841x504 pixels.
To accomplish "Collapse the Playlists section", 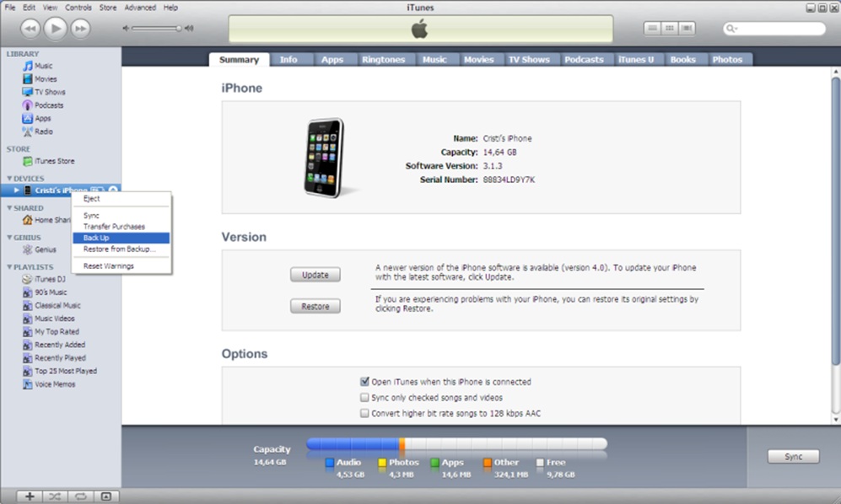I will (x=9, y=266).
